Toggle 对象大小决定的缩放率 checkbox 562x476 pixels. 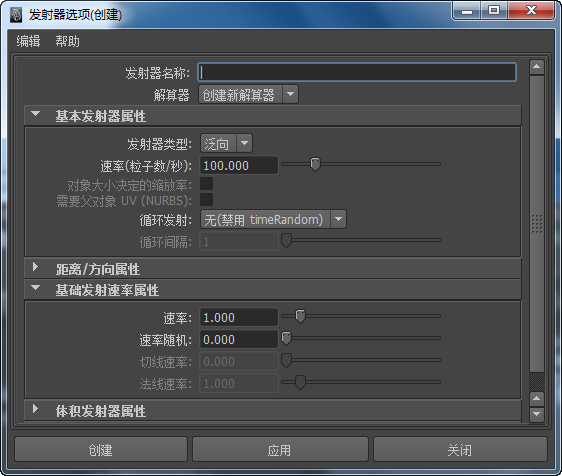click(x=206, y=184)
